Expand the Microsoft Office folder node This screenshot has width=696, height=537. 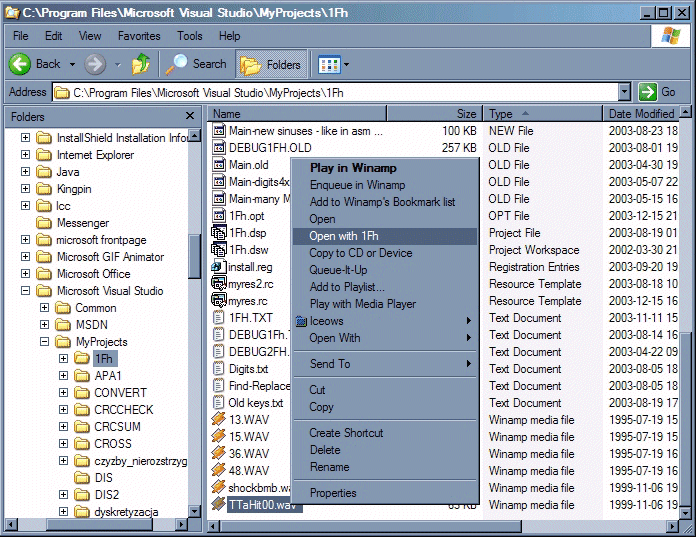25,274
